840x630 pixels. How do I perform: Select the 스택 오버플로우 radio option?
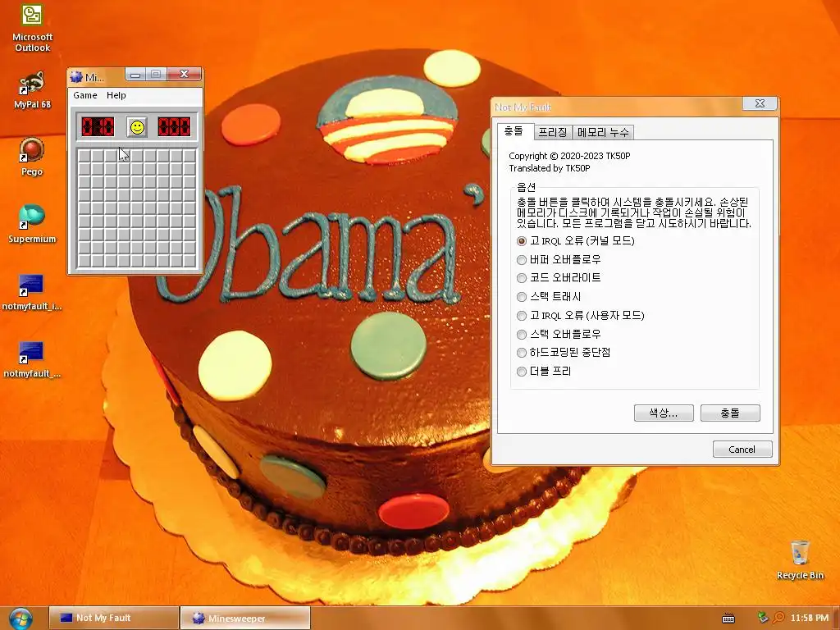point(521,335)
